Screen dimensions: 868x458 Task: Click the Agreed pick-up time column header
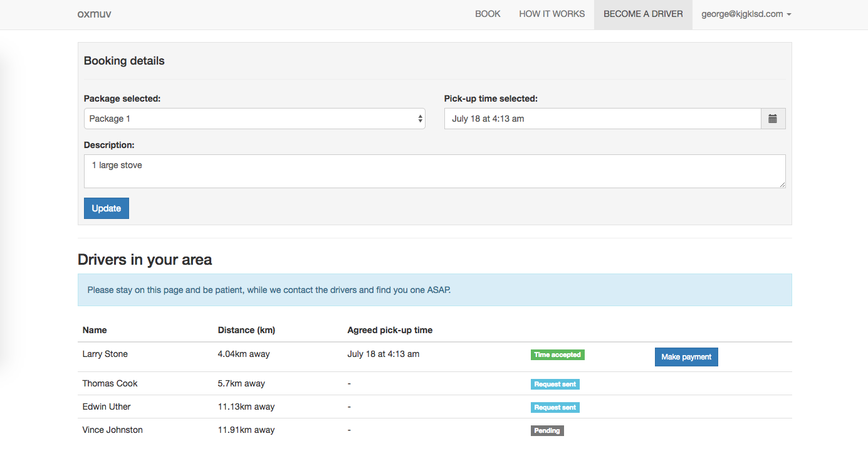pos(390,330)
